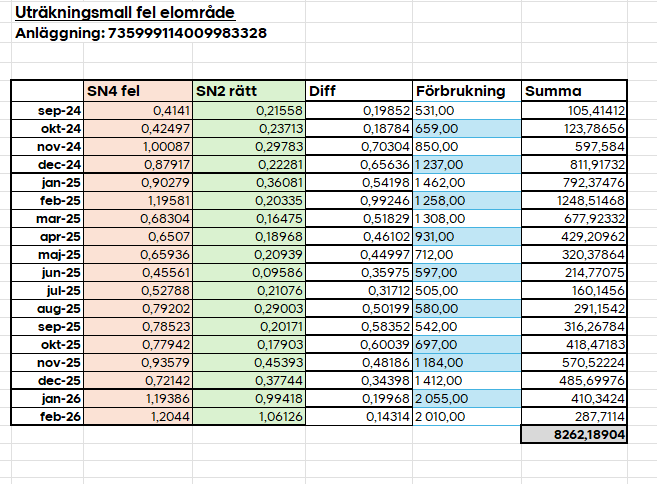The width and height of the screenshot is (657, 484).
Task: Select the 'Förbrukning' header cell
Action: point(466,91)
